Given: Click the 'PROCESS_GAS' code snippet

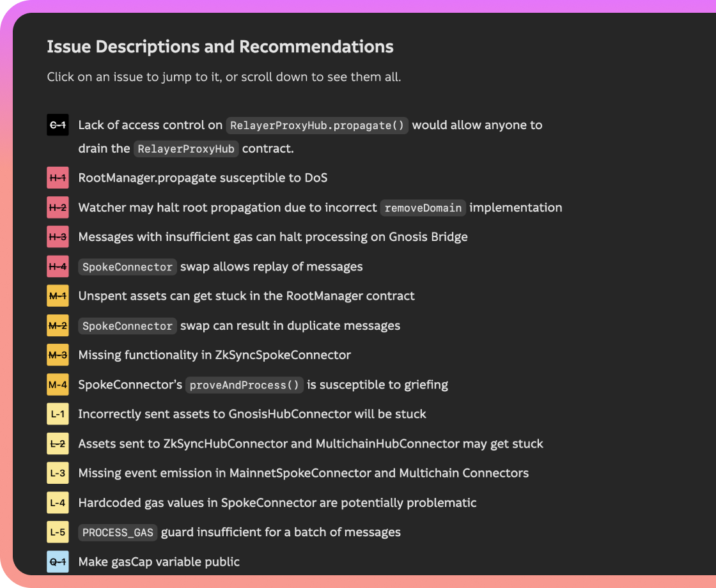Looking at the screenshot, I should pos(118,532).
